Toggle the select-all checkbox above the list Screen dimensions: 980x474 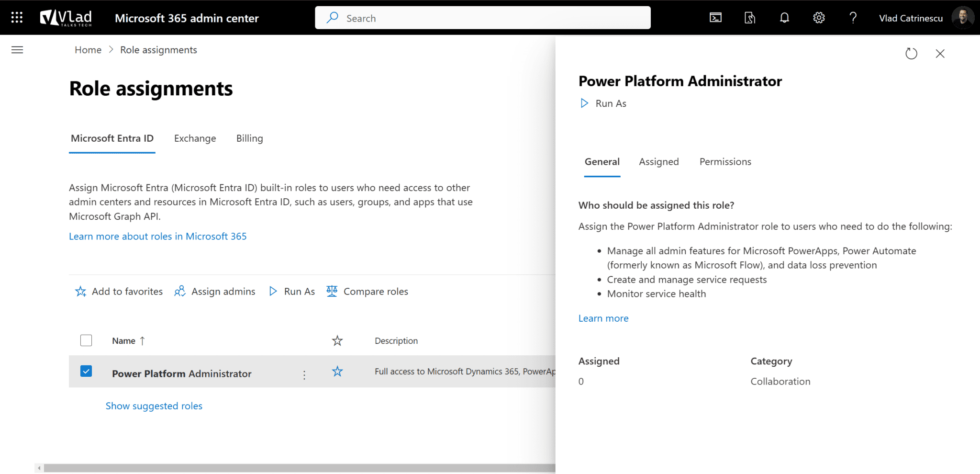point(86,340)
